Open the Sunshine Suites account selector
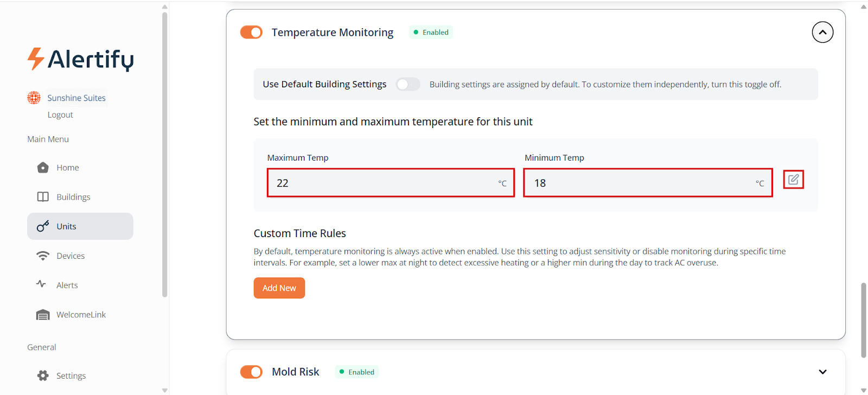The image size is (868, 395). 76,98
